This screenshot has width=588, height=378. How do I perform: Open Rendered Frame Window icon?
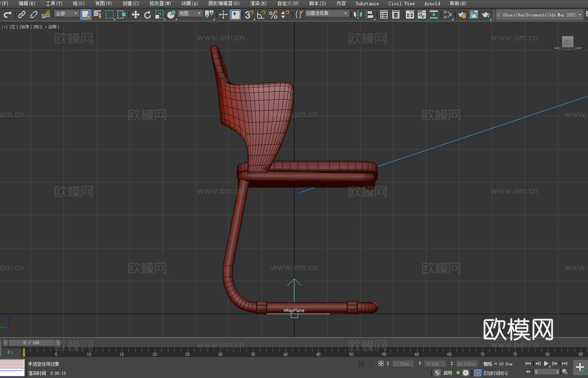click(474, 14)
